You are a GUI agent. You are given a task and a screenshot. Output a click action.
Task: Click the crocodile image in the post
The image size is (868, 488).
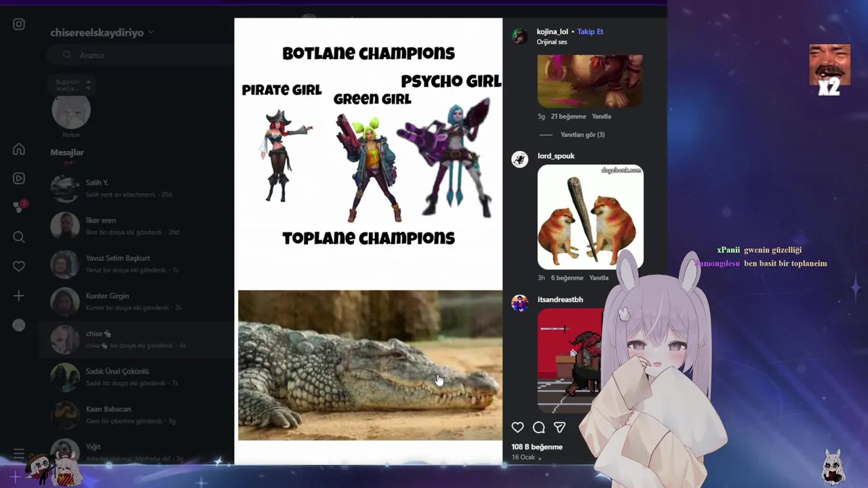[370, 365]
